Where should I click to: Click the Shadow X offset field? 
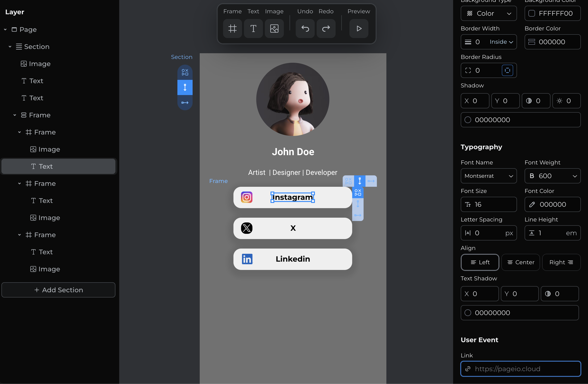(x=475, y=101)
